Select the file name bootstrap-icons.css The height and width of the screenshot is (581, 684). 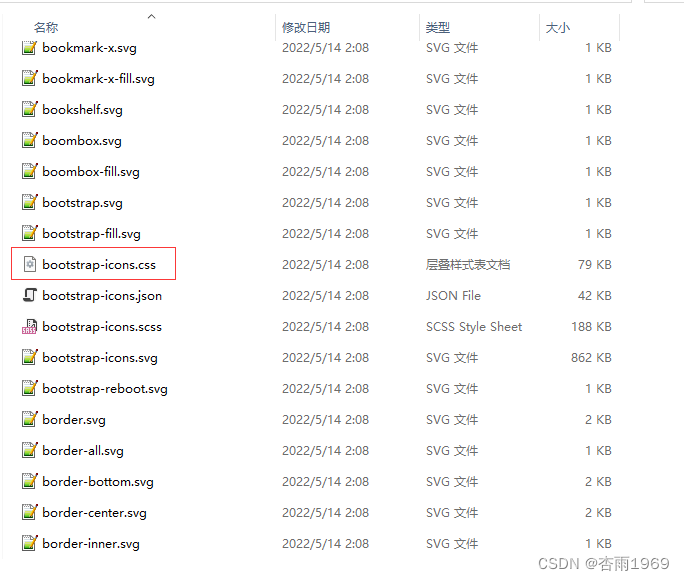[99, 264]
